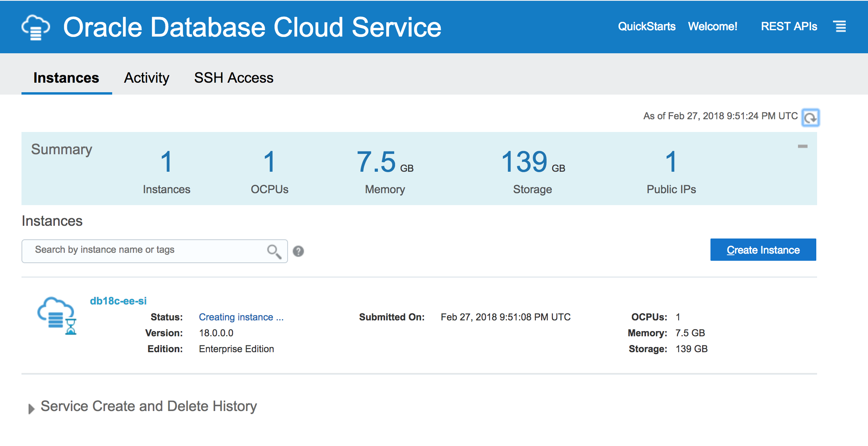Click the Enterprise Edition text
Image resolution: width=868 pixels, height=446 pixels.
point(236,349)
